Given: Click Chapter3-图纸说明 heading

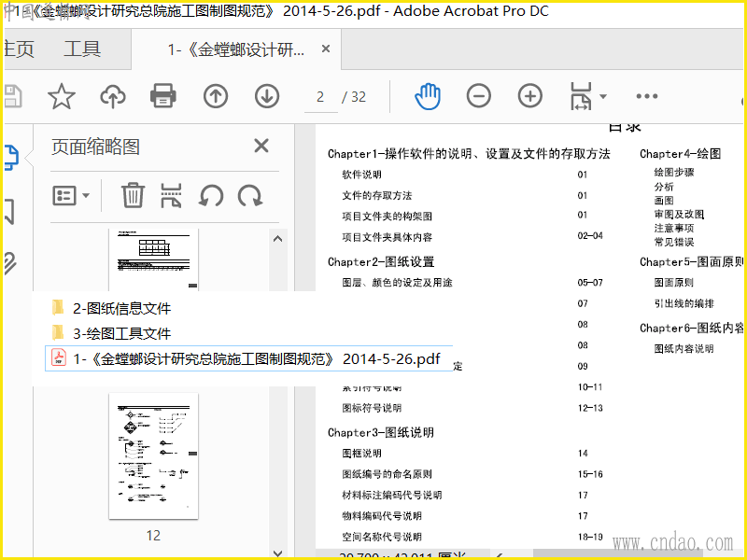Looking at the screenshot, I should [x=381, y=432].
